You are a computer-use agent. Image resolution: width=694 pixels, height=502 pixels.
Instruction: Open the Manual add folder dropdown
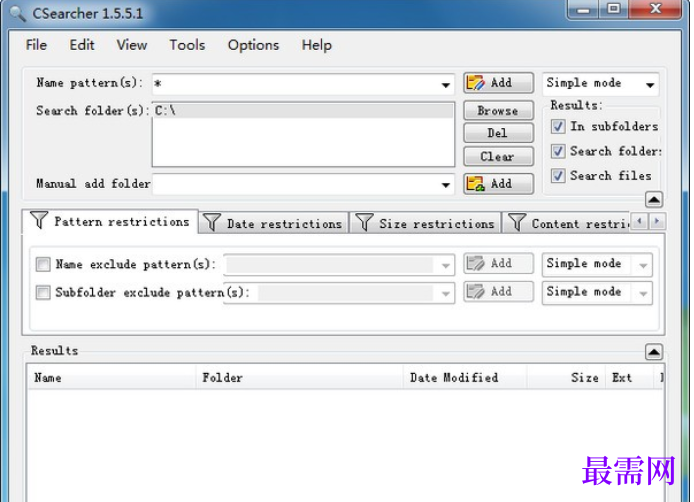[x=446, y=185]
